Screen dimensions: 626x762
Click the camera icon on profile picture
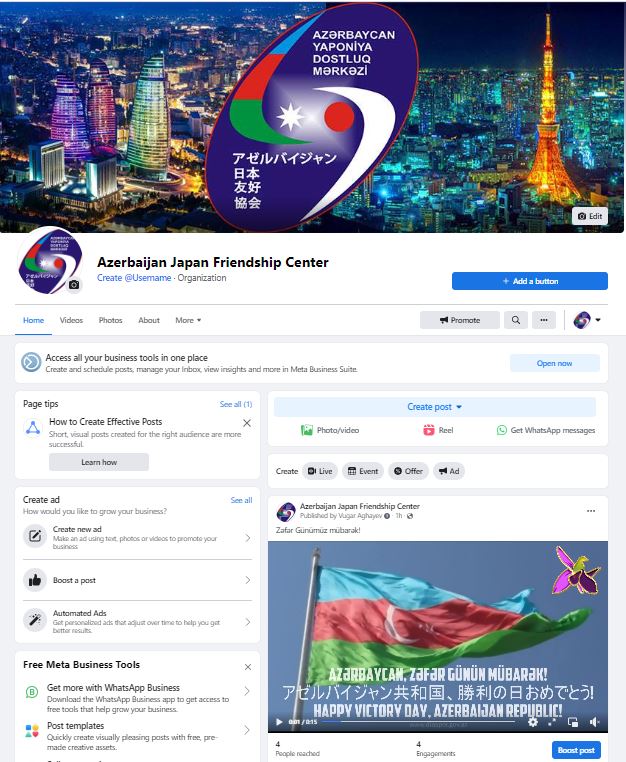click(x=74, y=285)
